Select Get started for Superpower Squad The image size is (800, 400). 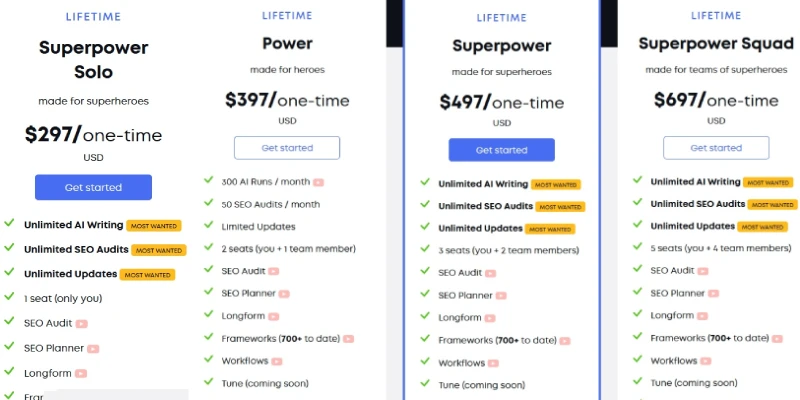[x=716, y=148]
